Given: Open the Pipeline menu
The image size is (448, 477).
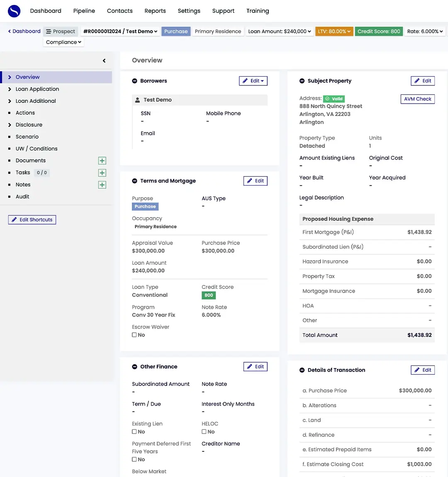Looking at the screenshot, I should [84, 11].
